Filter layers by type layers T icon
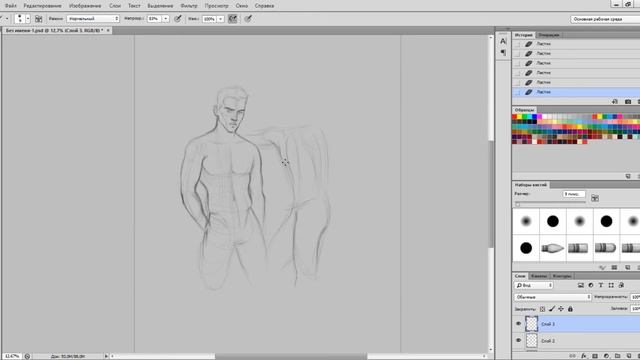Screen dimensions: 640x360 600,285
